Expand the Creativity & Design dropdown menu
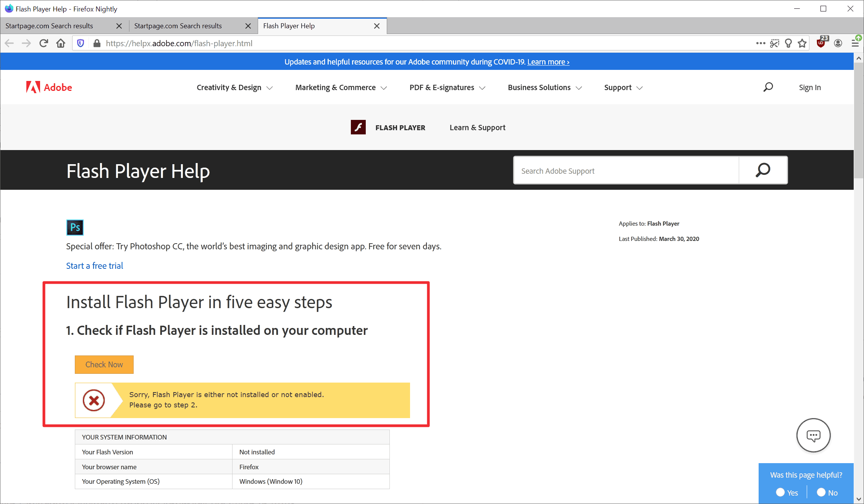The width and height of the screenshot is (864, 504). click(233, 87)
